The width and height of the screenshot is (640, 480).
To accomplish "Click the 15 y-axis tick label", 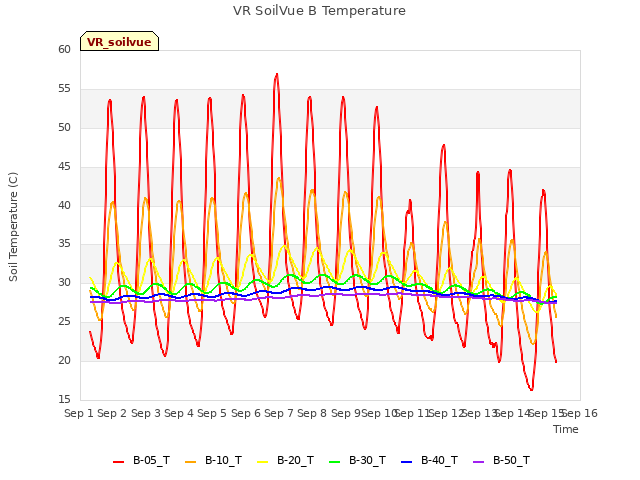I will click(x=64, y=399).
